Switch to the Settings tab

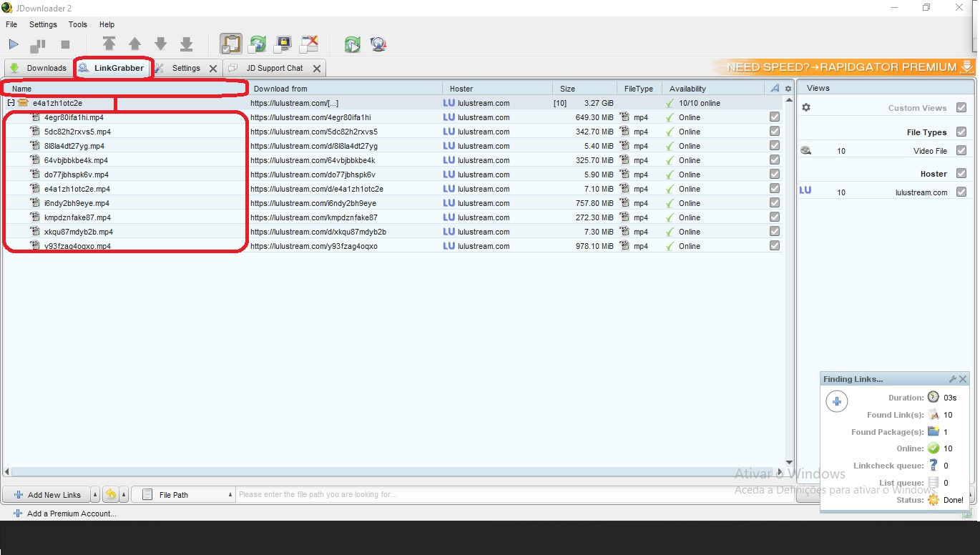coord(186,69)
